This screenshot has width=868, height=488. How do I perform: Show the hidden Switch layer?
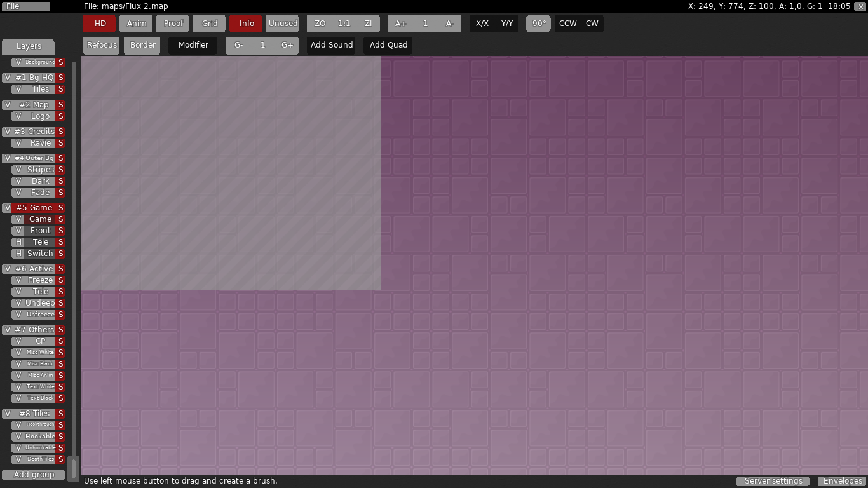pos(18,254)
